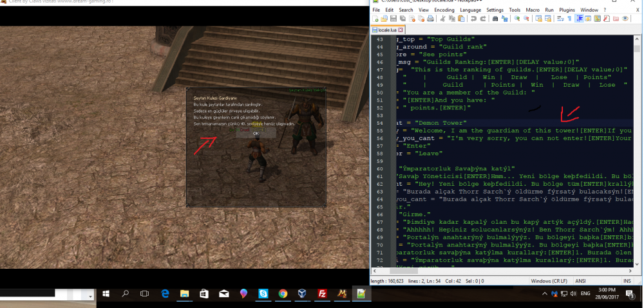The width and height of the screenshot is (644, 308).
Task: Close the locale.lua tab using its red X
Action: (x=401, y=30)
